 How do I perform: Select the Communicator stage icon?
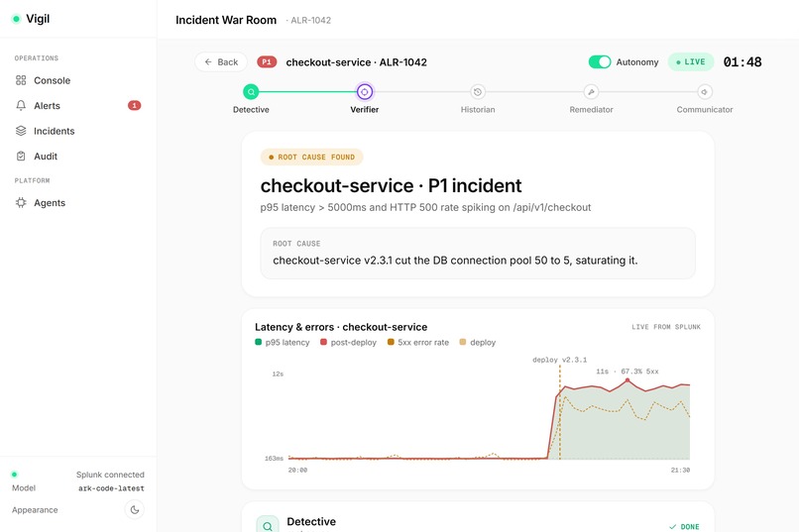[705, 92]
